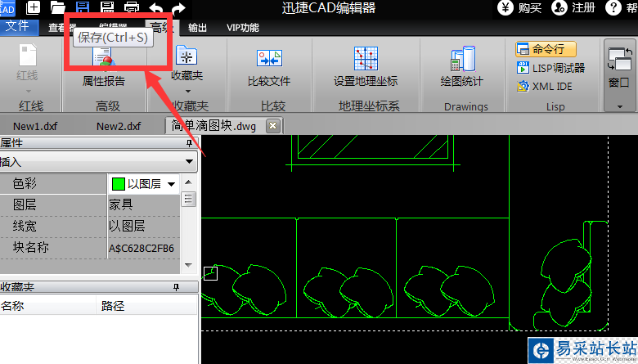
Task: Open the LISP调试器 debugger
Action: 551,68
